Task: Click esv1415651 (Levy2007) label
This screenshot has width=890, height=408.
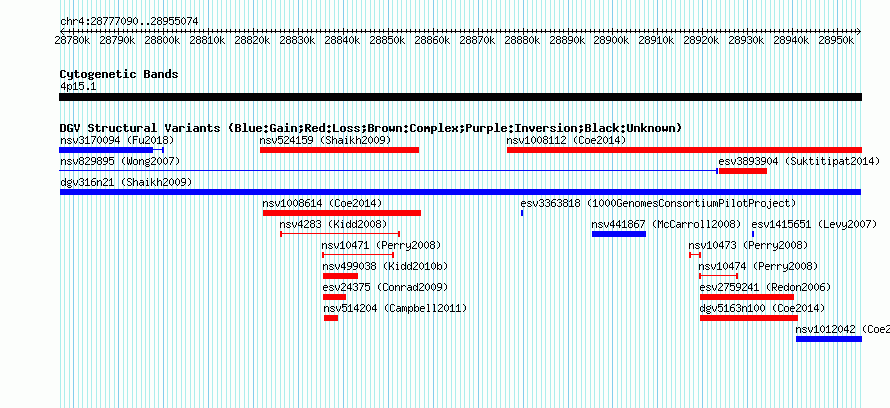Action: click(x=814, y=224)
